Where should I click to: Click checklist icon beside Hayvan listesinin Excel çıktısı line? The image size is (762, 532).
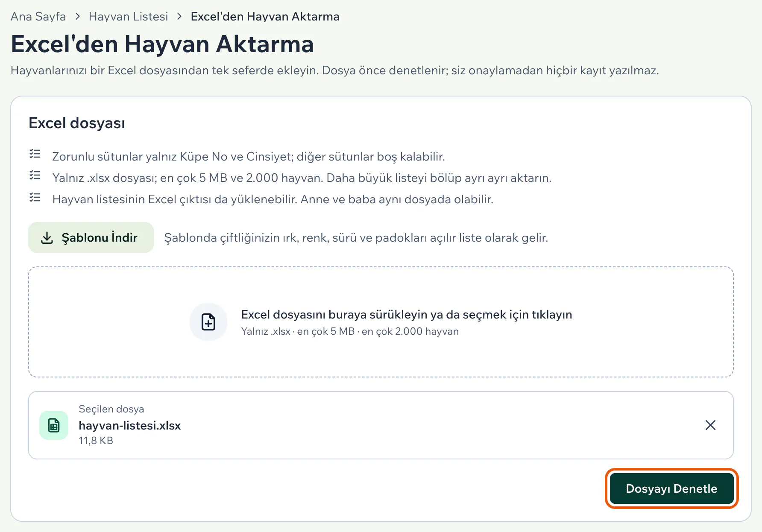coord(35,197)
